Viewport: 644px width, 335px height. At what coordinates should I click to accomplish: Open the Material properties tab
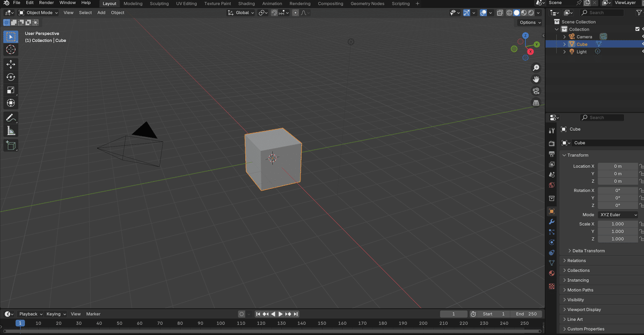[552, 273]
